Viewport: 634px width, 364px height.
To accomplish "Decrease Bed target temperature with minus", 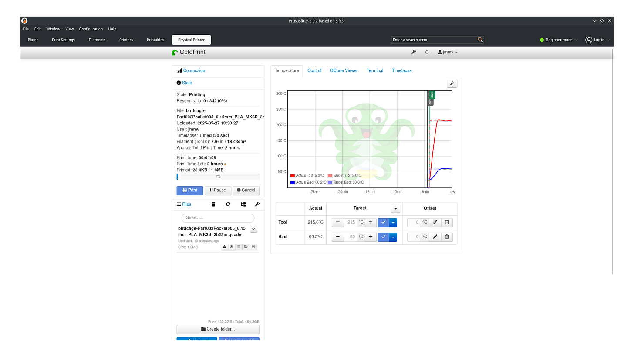I will click(338, 237).
